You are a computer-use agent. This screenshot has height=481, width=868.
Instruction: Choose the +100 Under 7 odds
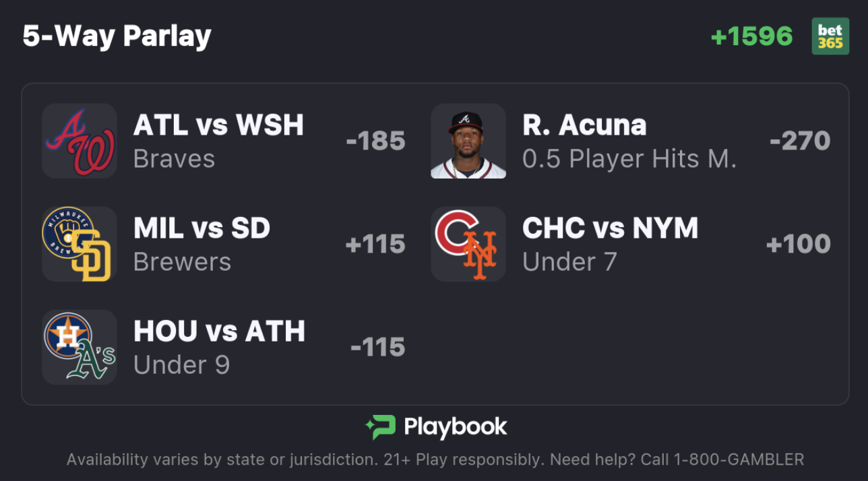tap(799, 245)
